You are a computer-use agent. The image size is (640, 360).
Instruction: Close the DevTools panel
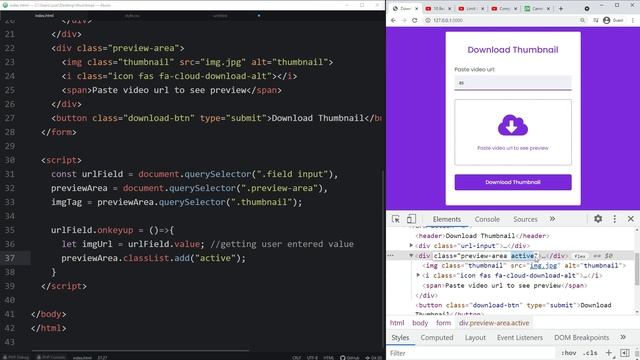tap(631, 219)
